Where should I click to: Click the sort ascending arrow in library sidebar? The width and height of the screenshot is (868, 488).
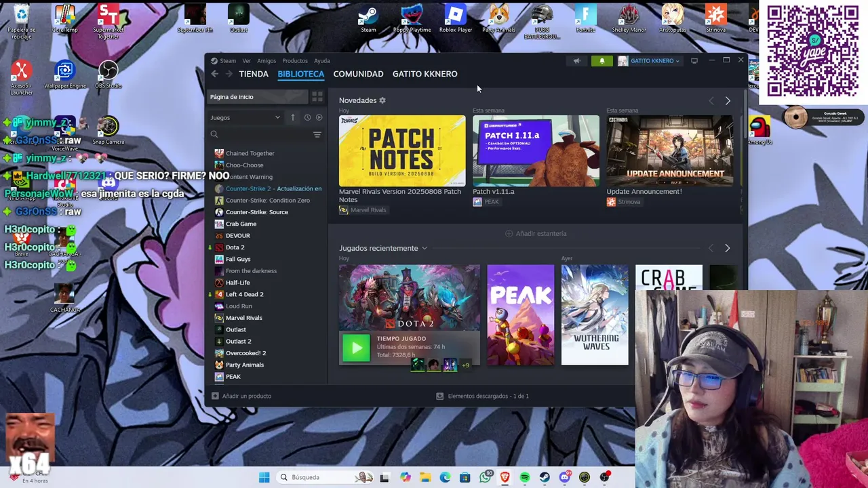coord(293,117)
